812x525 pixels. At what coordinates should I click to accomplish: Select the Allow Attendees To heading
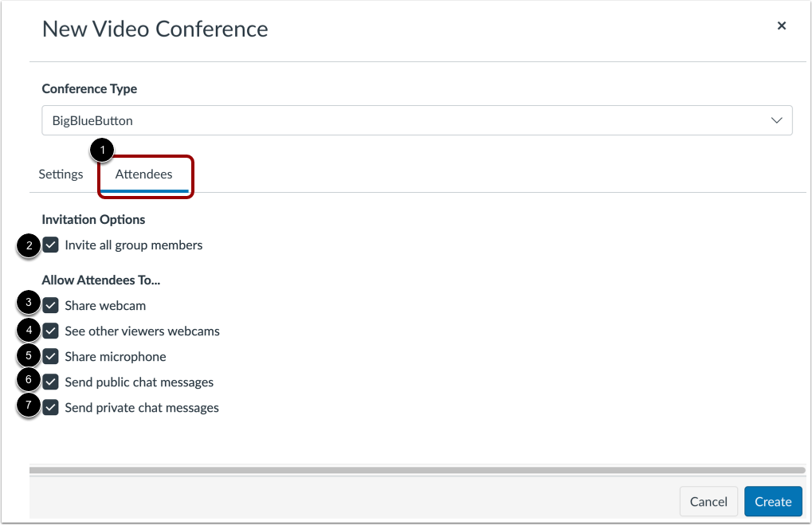tap(100, 280)
